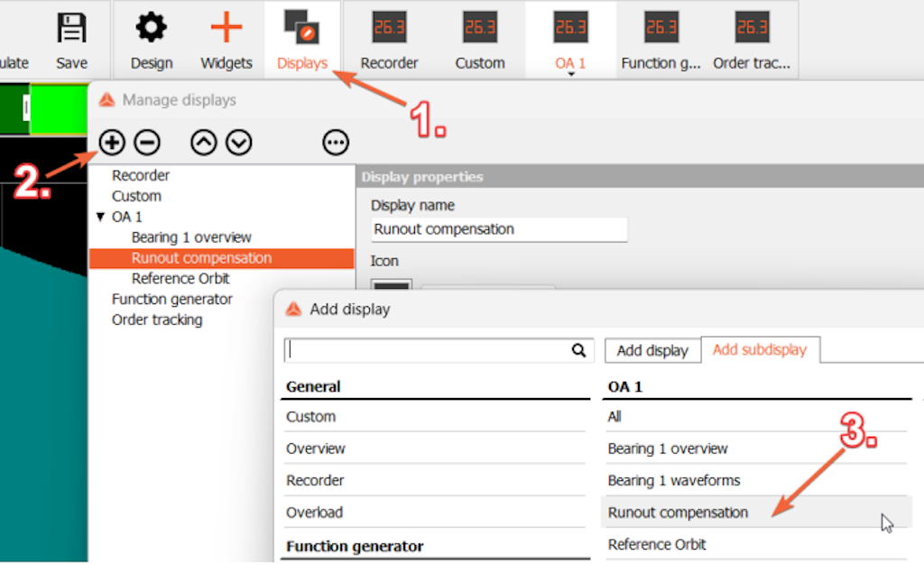This screenshot has height=565, width=924.
Task: Click the search magnifier in Add display
Action: click(x=578, y=350)
